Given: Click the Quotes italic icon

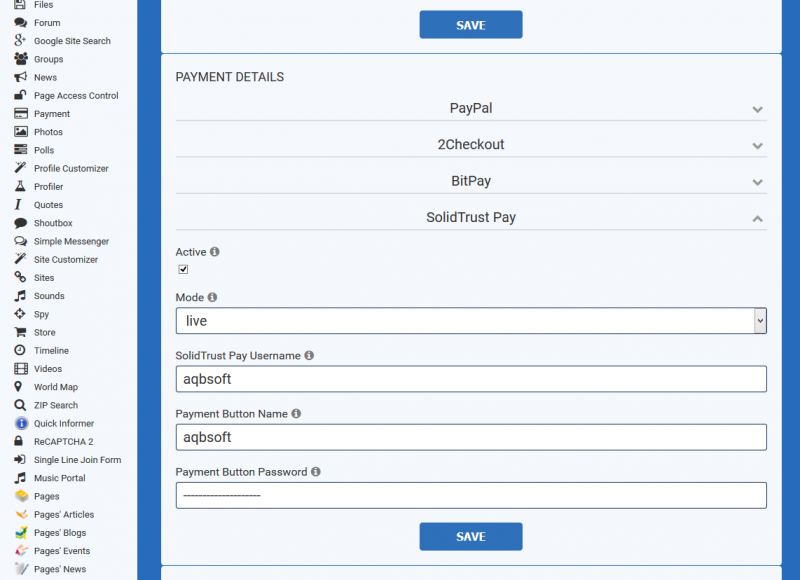Looking at the screenshot, I should [18, 205].
